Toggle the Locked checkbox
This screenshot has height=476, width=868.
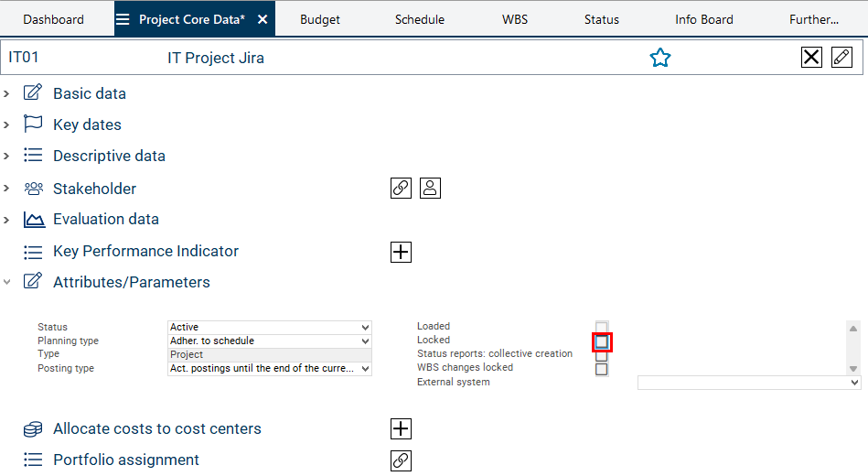pyautogui.click(x=601, y=341)
